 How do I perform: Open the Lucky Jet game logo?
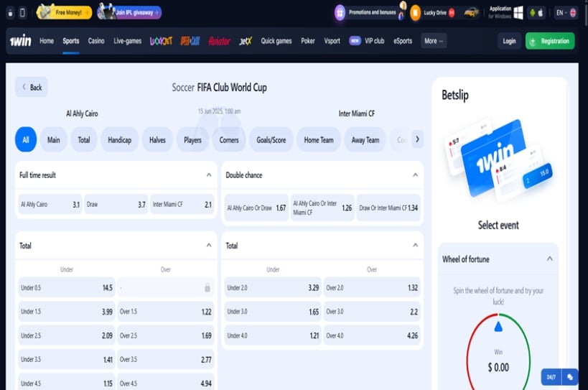click(x=161, y=41)
